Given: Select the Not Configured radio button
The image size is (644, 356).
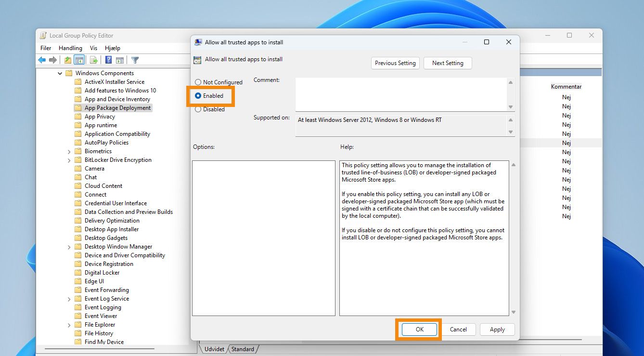Looking at the screenshot, I should (x=198, y=82).
